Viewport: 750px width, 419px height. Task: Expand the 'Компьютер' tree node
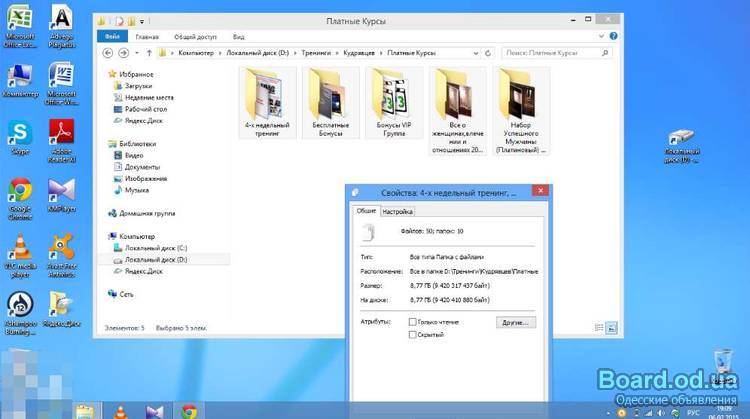tap(137, 236)
